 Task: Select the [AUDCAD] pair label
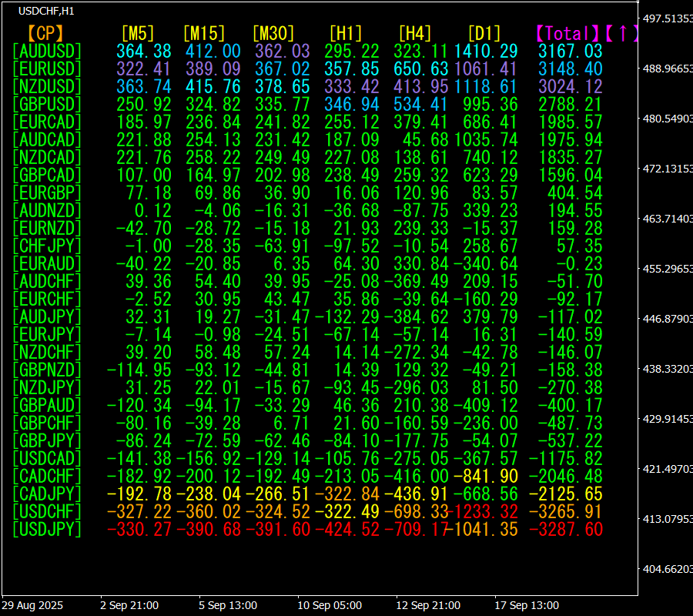pyautogui.click(x=47, y=139)
